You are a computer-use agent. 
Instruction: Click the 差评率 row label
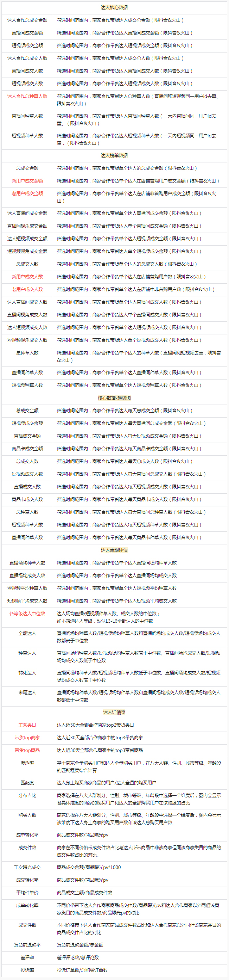pos(27,957)
